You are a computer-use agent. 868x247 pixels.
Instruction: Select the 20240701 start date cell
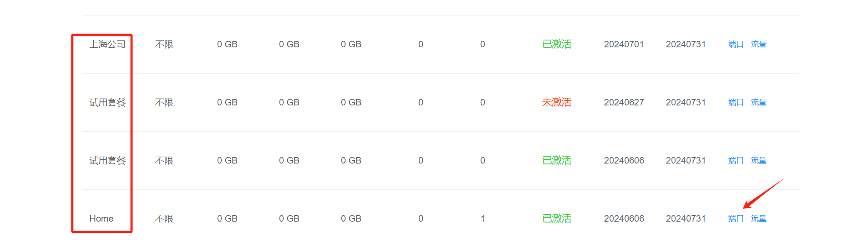coord(624,44)
